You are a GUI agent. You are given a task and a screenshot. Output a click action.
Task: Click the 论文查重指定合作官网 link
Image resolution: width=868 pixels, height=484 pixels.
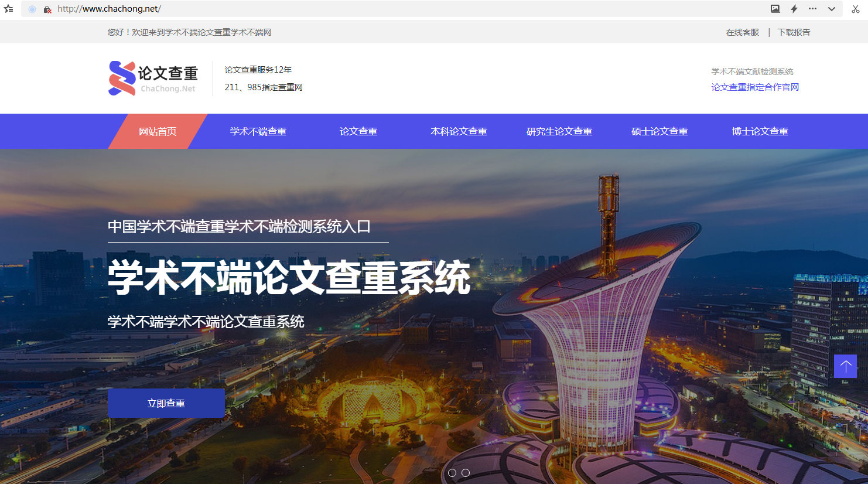(755, 87)
